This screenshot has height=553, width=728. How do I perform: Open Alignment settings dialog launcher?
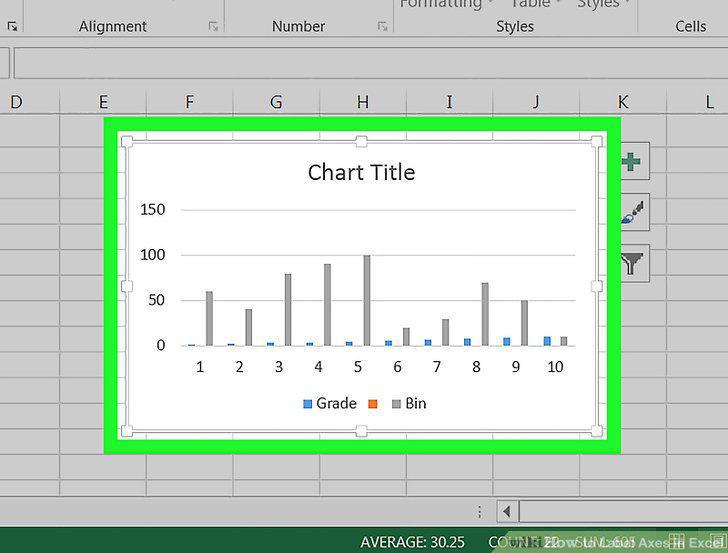coord(213,26)
